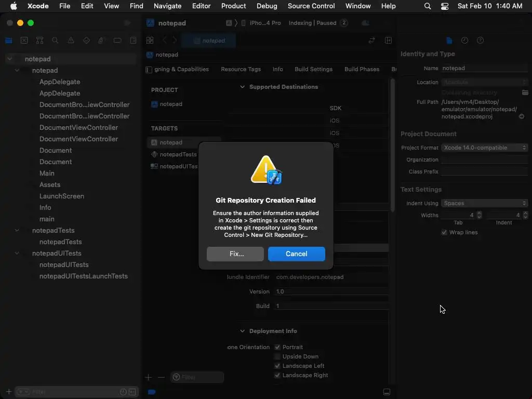The image size is (532, 399).
Task: Open the Report navigator icon
Action: pyautogui.click(x=133, y=41)
